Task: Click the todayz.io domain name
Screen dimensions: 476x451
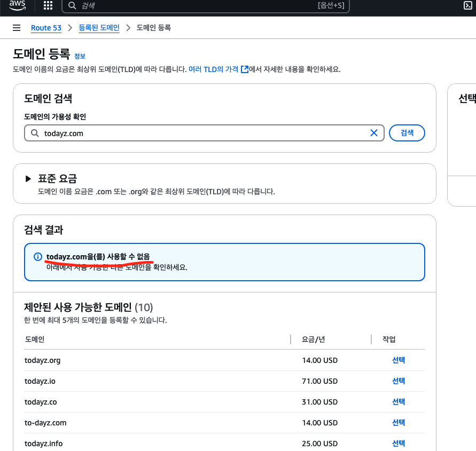Action: (40, 381)
